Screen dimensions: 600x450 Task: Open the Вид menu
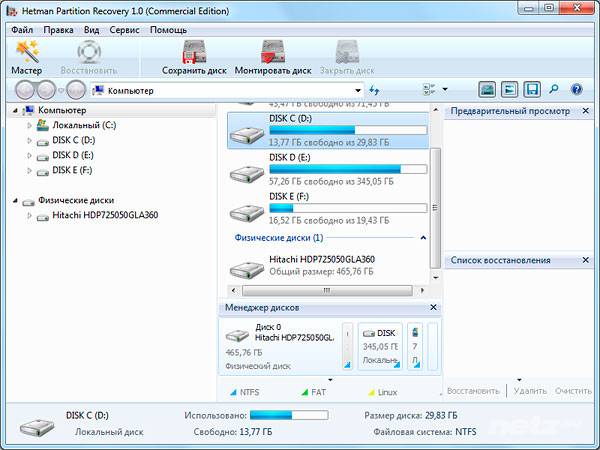click(x=91, y=30)
